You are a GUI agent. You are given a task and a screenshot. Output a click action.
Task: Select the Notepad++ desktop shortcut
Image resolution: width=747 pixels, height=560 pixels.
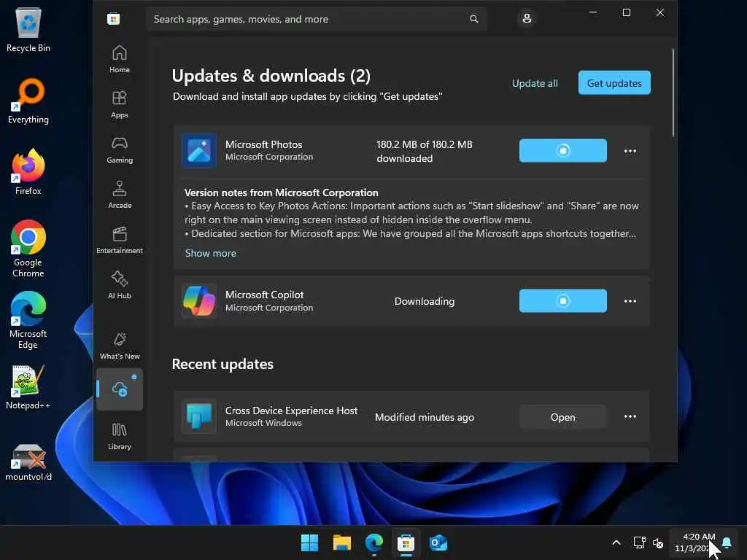click(x=28, y=388)
